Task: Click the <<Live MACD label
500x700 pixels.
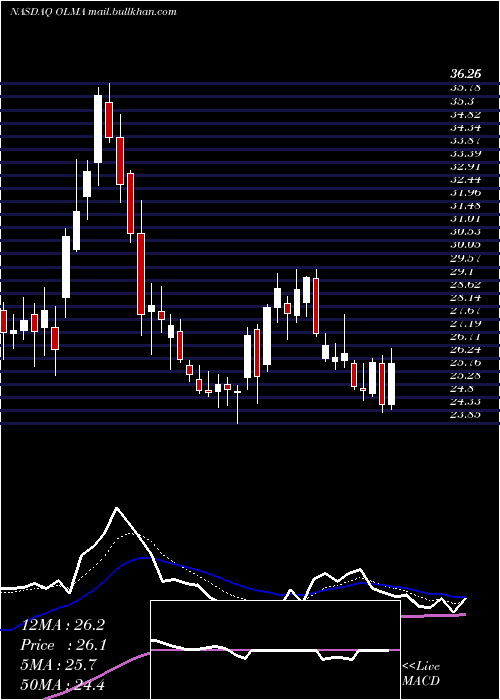Action: pyautogui.click(x=421, y=673)
